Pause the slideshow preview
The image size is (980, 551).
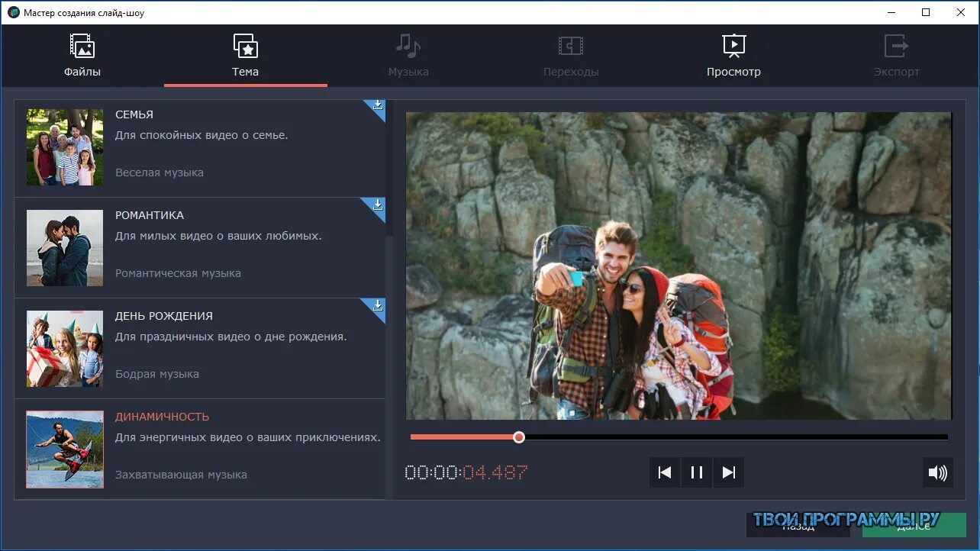(697, 472)
